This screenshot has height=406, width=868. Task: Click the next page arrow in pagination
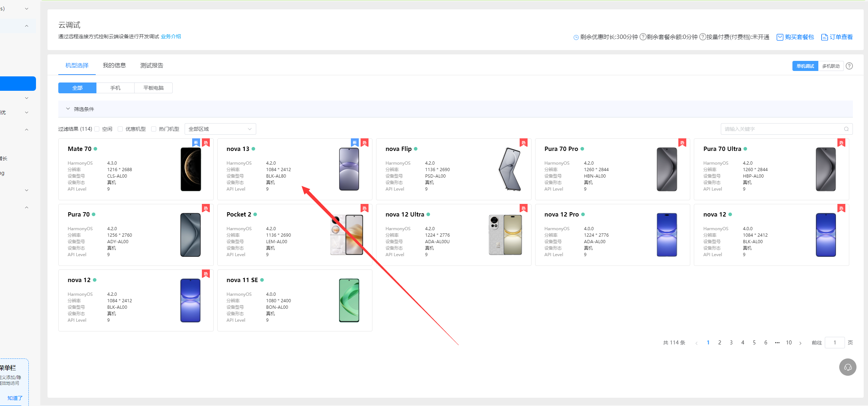[x=800, y=343]
